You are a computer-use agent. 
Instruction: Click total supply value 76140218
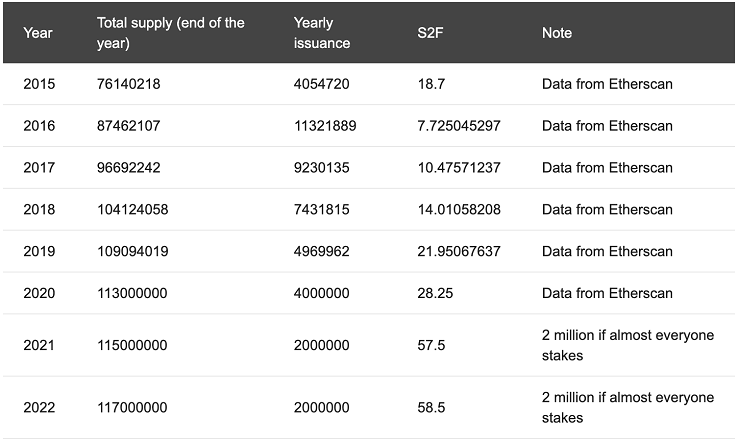tap(128, 84)
